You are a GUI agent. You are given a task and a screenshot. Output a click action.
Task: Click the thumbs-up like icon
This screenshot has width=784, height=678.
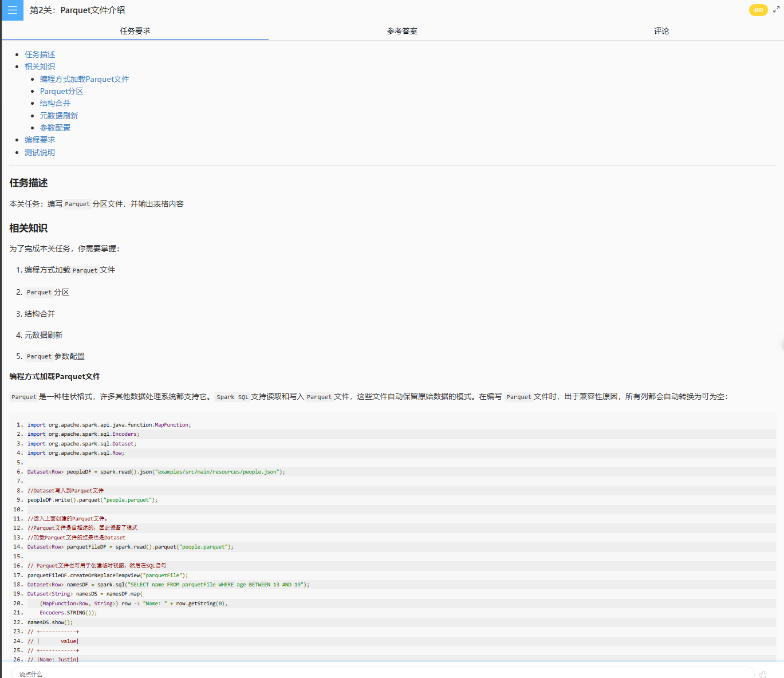click(763, 674)
